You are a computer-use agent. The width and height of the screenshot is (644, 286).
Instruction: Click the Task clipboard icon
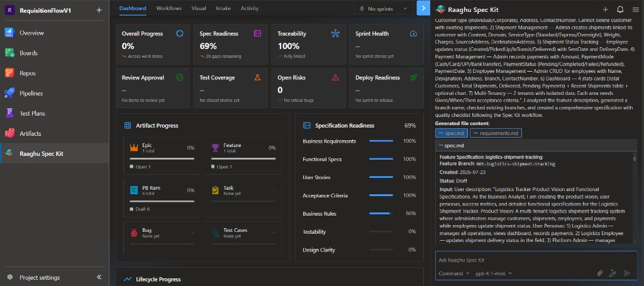tap(215, 190)
